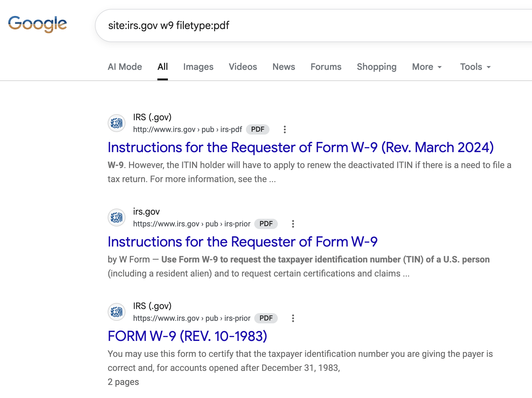Open the three-dot menu of the irs.gov result
The image size is (532, 398).
(x=293, y=224)
